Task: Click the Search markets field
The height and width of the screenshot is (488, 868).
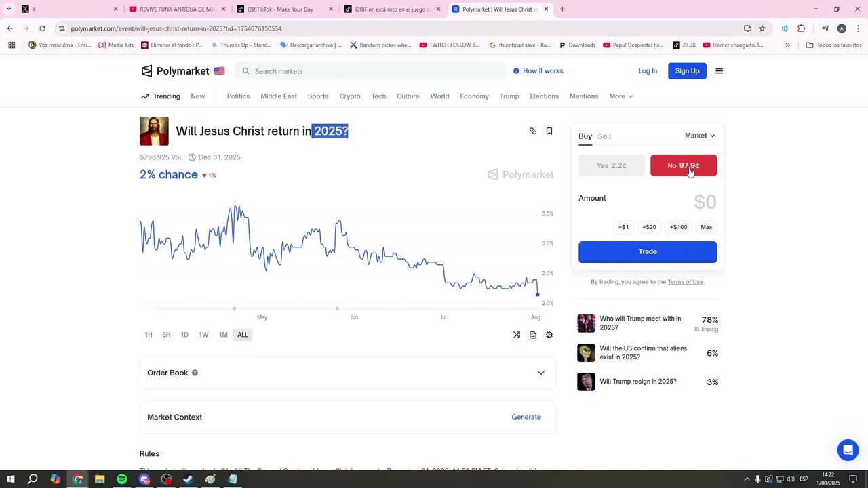Action: coord(370,71)
